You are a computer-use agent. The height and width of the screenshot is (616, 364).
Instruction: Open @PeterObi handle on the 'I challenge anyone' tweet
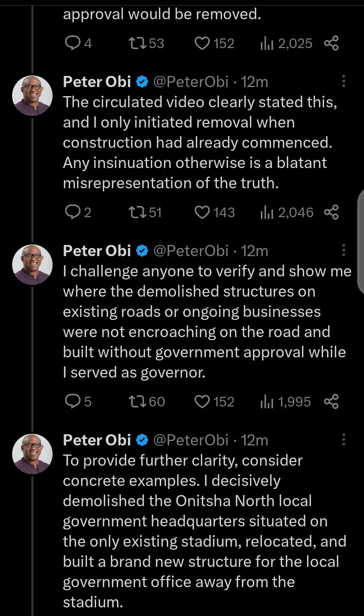191,251
